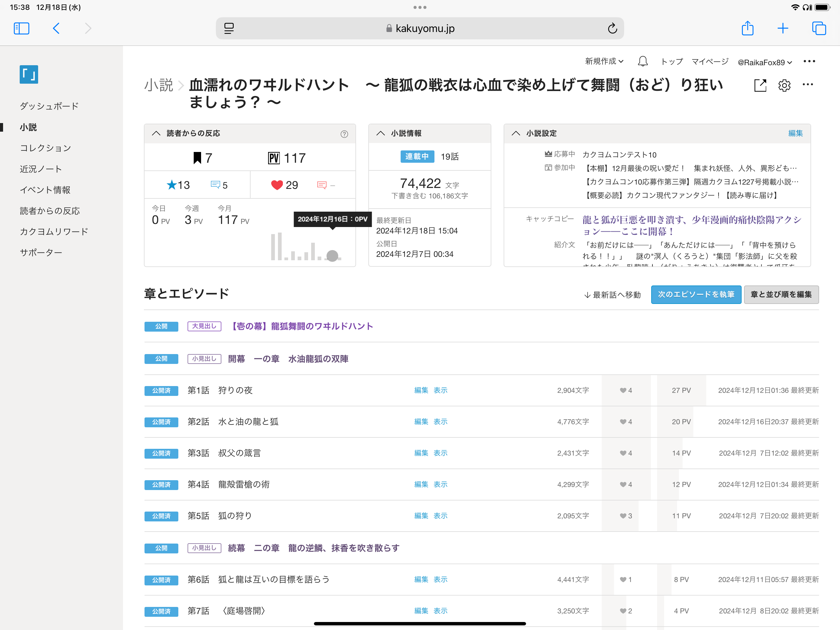Collapse the 小説設定 panel
Screen dimensions: 840x630
(516, 134)
